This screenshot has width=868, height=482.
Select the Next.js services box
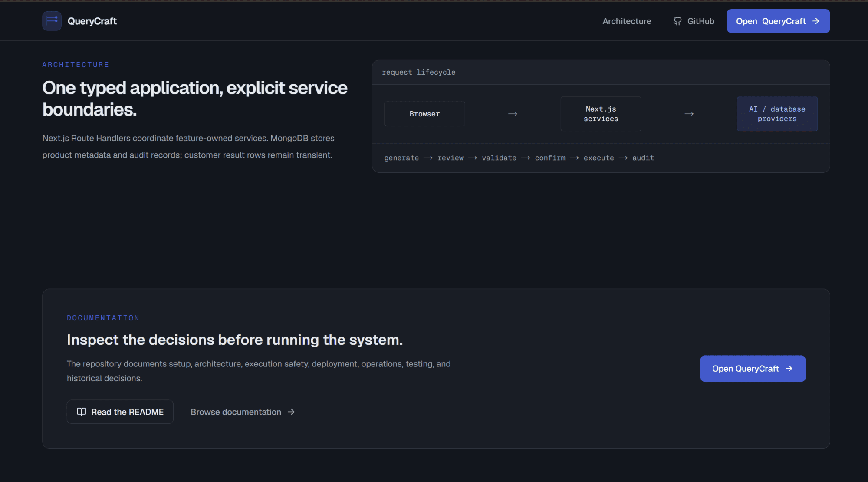pyautogui.click(x=601, y=114)
